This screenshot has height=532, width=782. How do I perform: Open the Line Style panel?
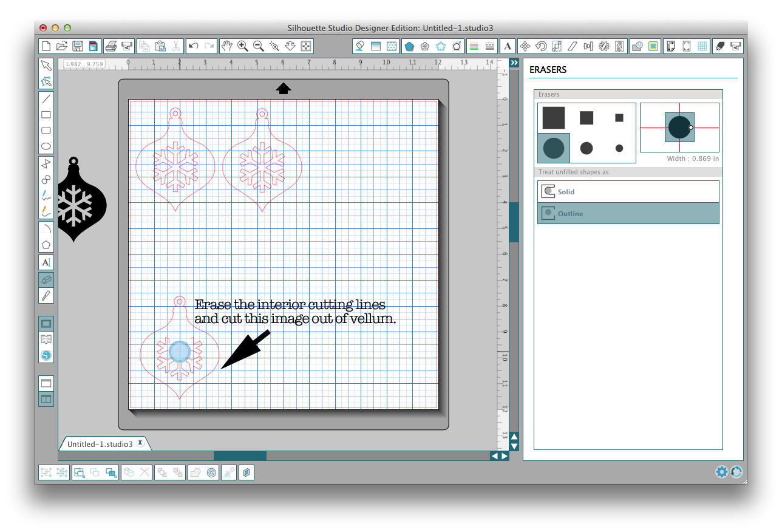491,46
